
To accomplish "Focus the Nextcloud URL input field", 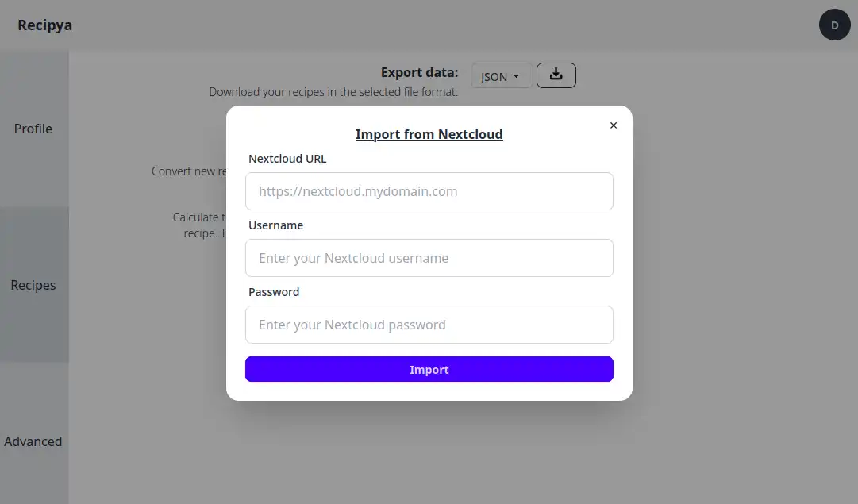I will coord(429,191).
